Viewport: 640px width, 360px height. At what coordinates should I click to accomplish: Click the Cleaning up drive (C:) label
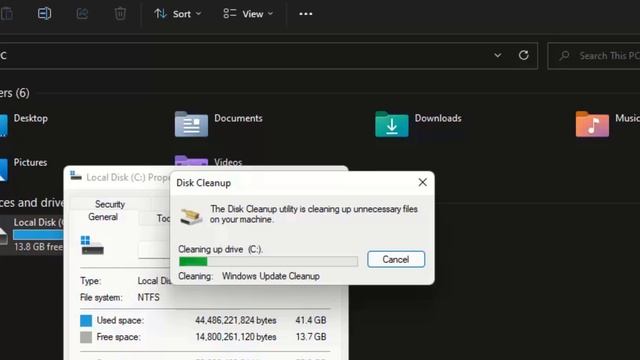(220, 249)
